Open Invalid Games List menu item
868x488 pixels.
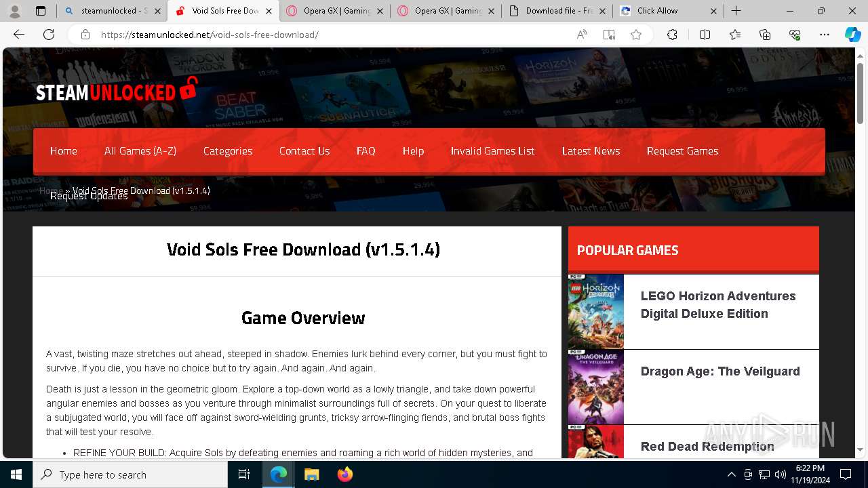[x=493, y=151]
